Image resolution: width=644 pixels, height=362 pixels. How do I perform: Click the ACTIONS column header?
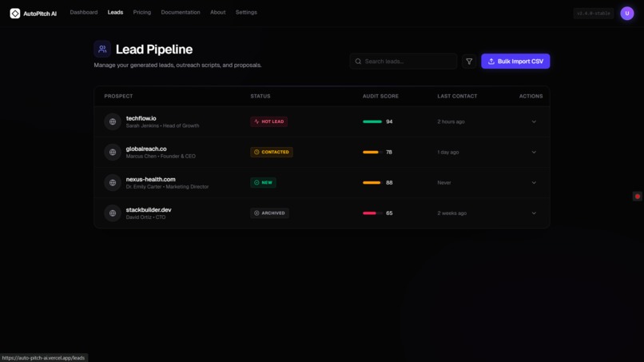coord(531,96)
